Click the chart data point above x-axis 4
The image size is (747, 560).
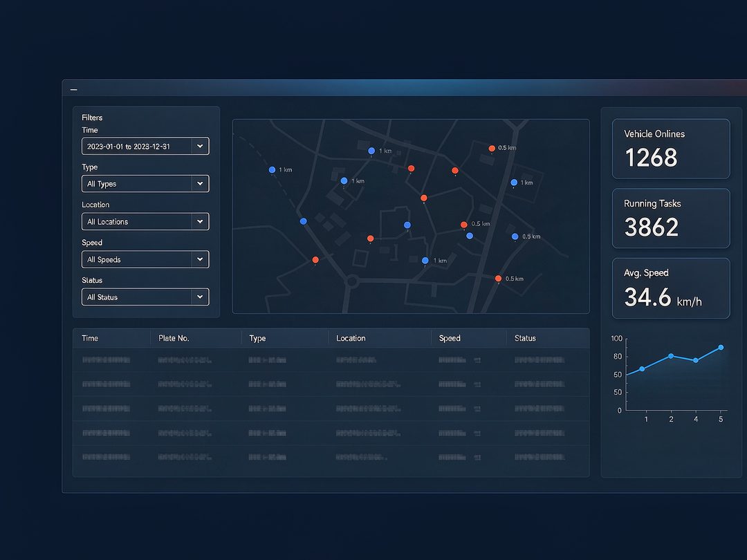696,360
